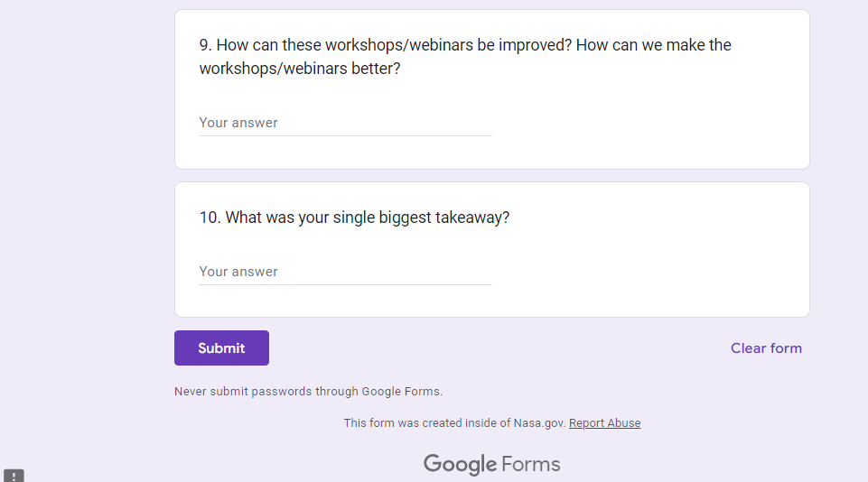This screenshot has width=868, height=482.
Task: Click 'Your answer' placeholder under question 9
Action: tap(238, 123)
